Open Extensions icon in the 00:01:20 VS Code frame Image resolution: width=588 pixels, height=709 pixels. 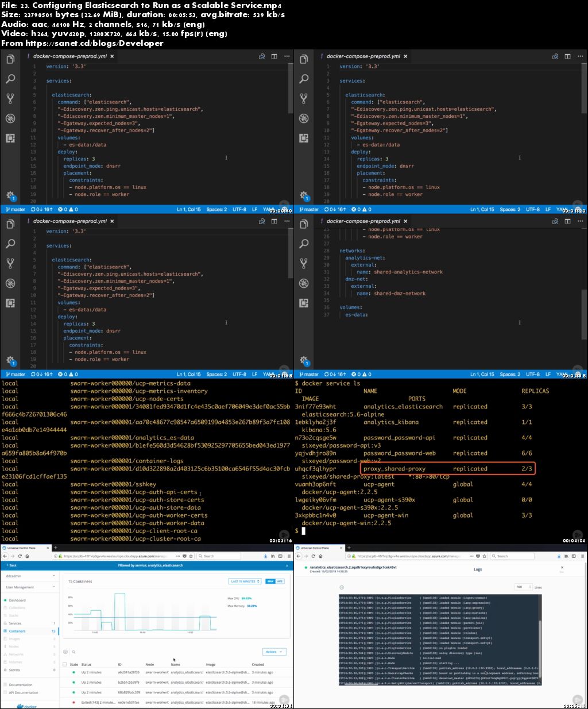pyautogui.click(x=304, y=138)
